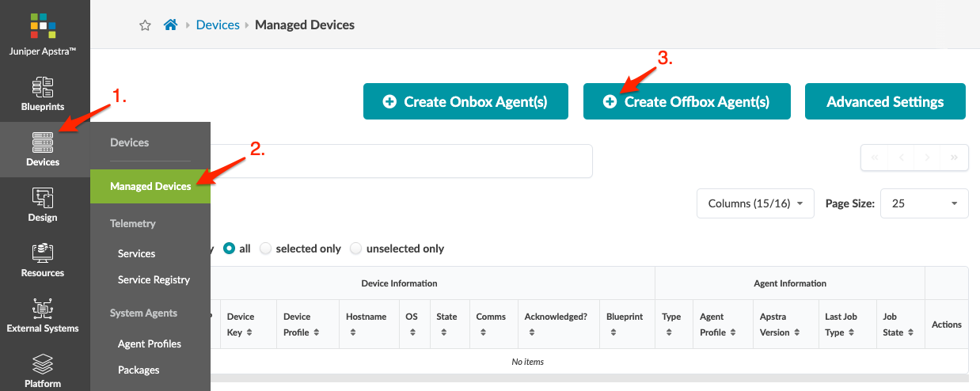Click Create Onbox Agent(s) button
980x391 pixels.
(465, 101)
